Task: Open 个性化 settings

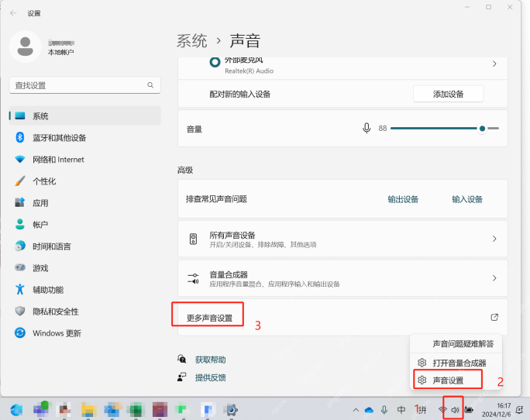Action: [x=84, y=181]
